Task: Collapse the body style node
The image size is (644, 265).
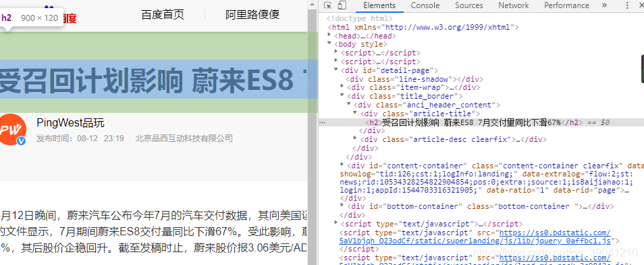Action: click(x=330, y=44)
